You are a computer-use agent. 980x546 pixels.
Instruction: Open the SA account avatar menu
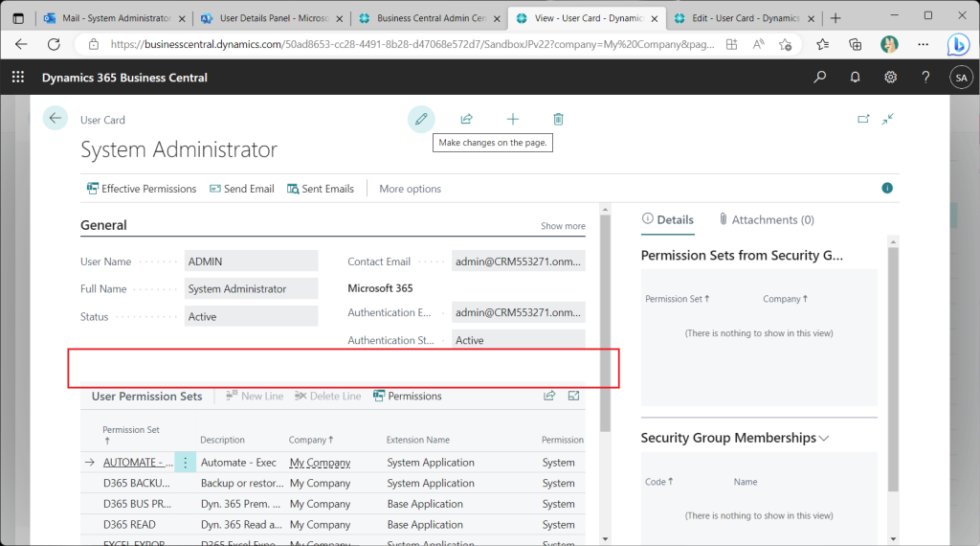click(961, 78)
